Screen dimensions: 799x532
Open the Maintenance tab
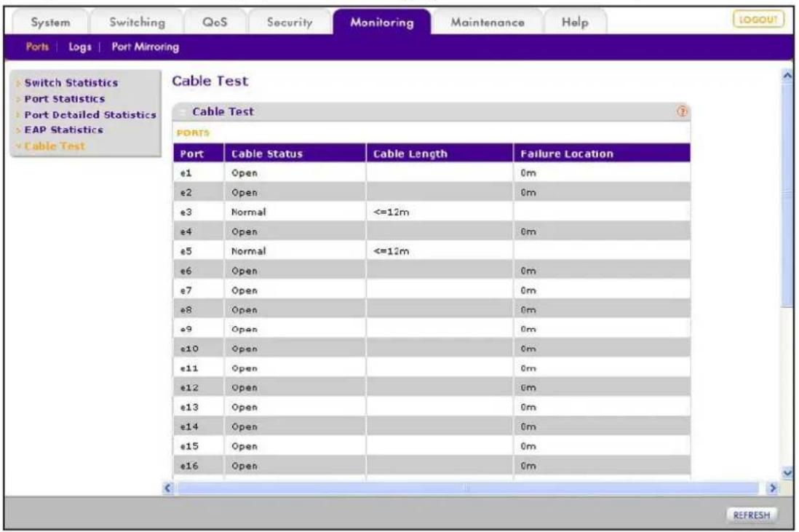pyautogui.click(x=487, y=23)
